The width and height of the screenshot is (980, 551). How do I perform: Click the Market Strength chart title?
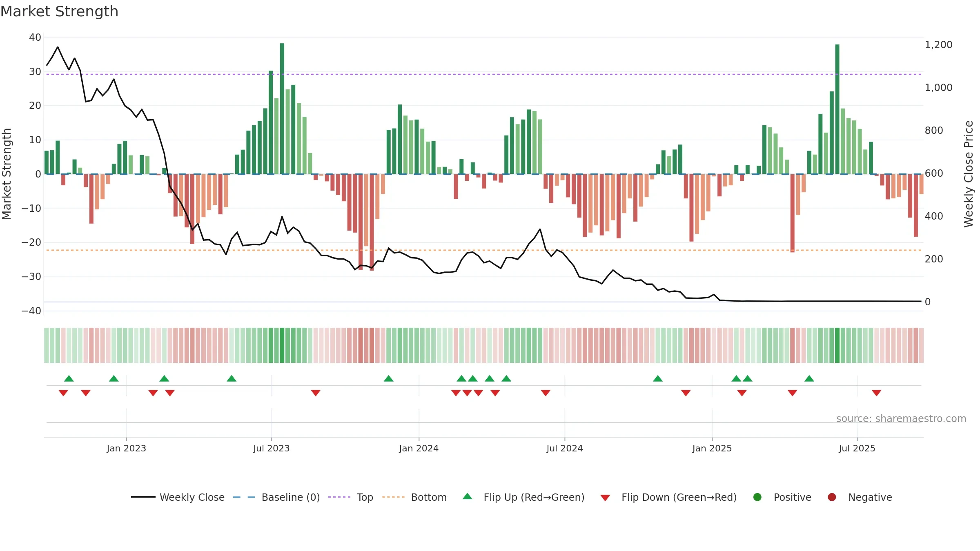coord(60,11)
